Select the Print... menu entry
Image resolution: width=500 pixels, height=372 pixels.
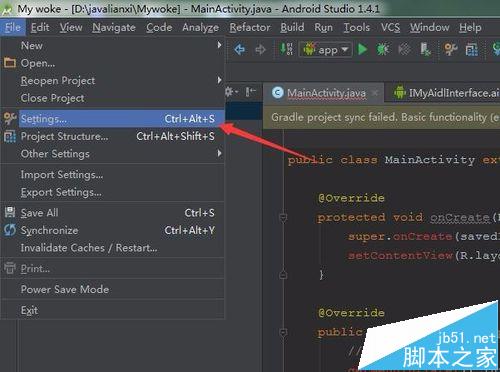(112, 269)
